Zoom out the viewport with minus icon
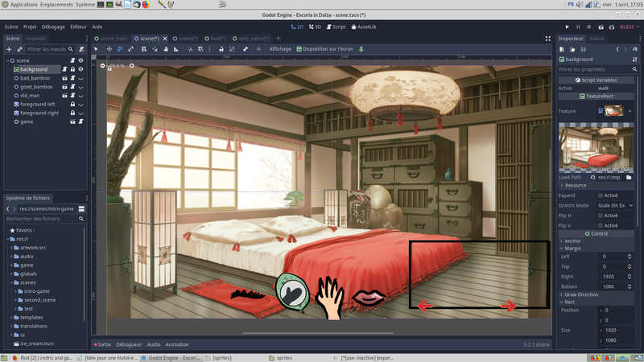Viewport: 644px width, 362px height. [x=103, y=66]
